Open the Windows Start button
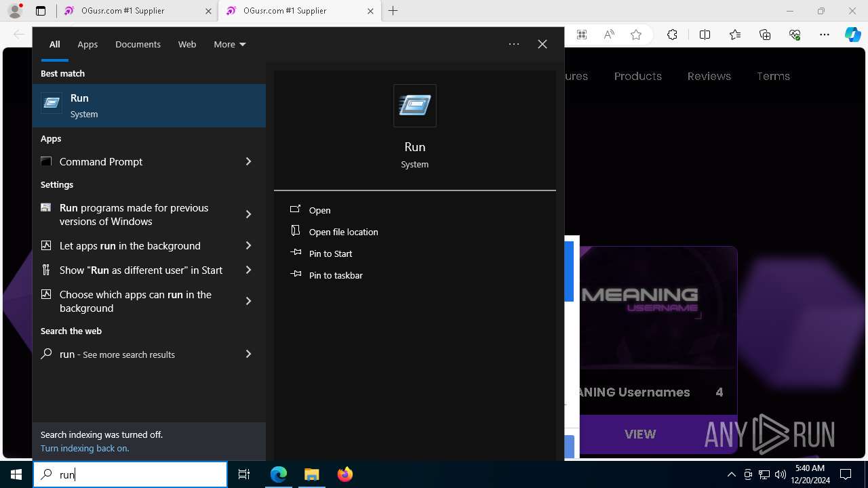 click(x=16, y=474)
